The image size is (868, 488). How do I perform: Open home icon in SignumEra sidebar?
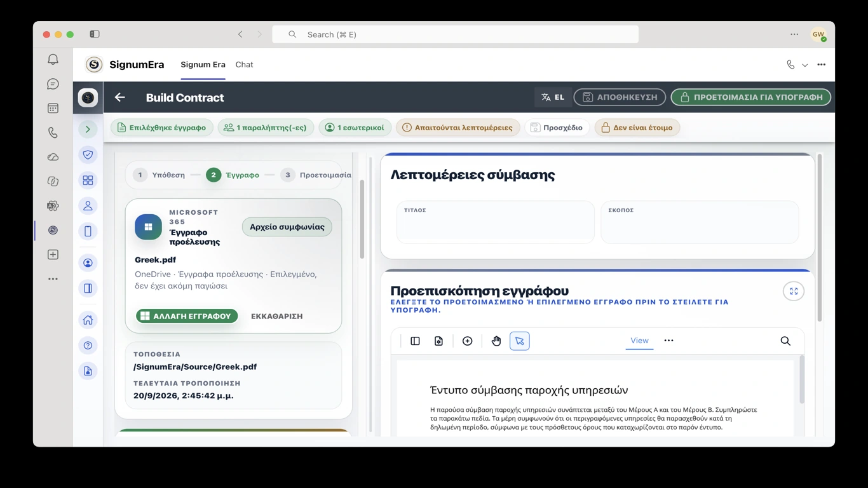pyautogui.click(x=88, y=320)
